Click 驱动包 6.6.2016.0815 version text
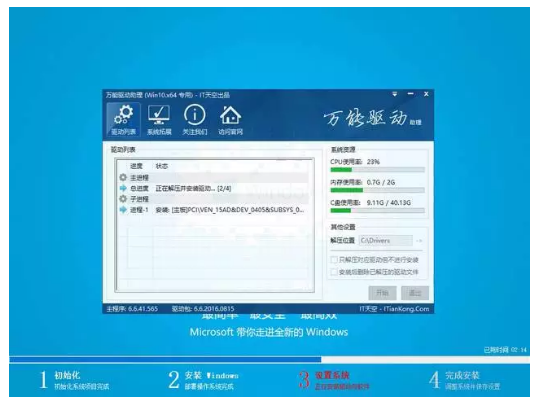Image resolution: width=538 pixels, height=406 pixels. point(203,309)
